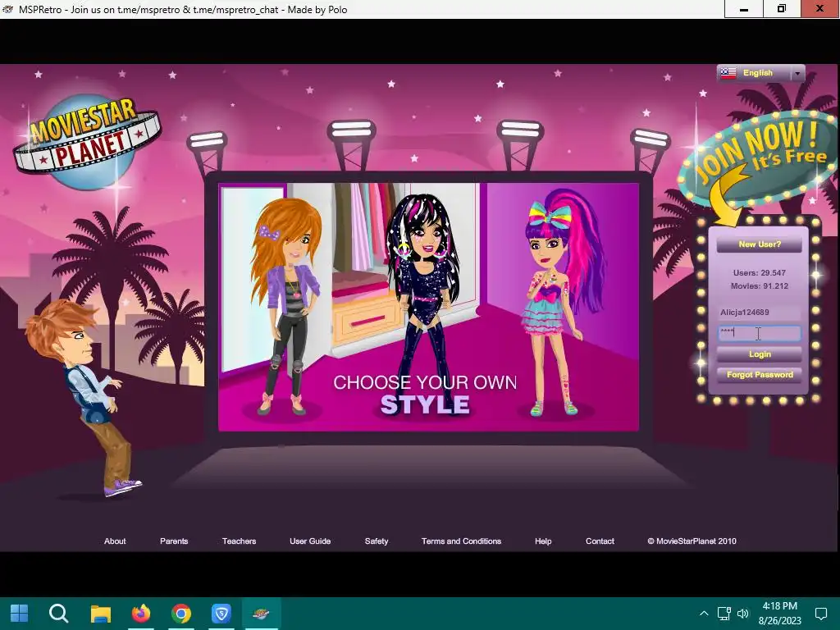Open the network status tray icon
840x630 pixels.
(724, 614)
